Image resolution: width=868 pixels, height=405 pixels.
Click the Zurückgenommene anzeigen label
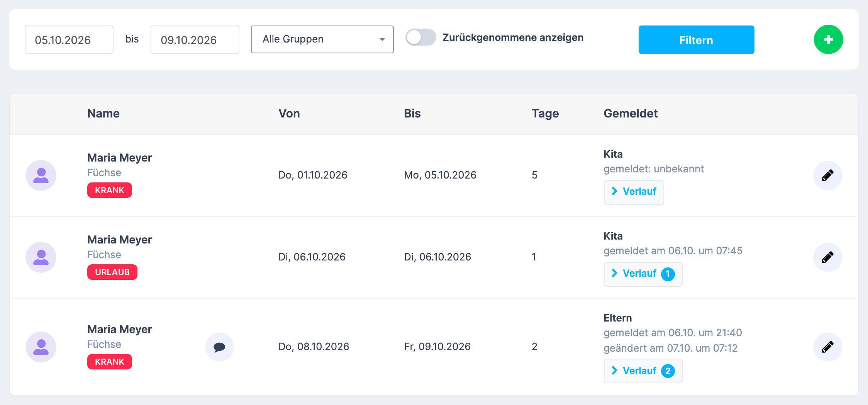513,37
